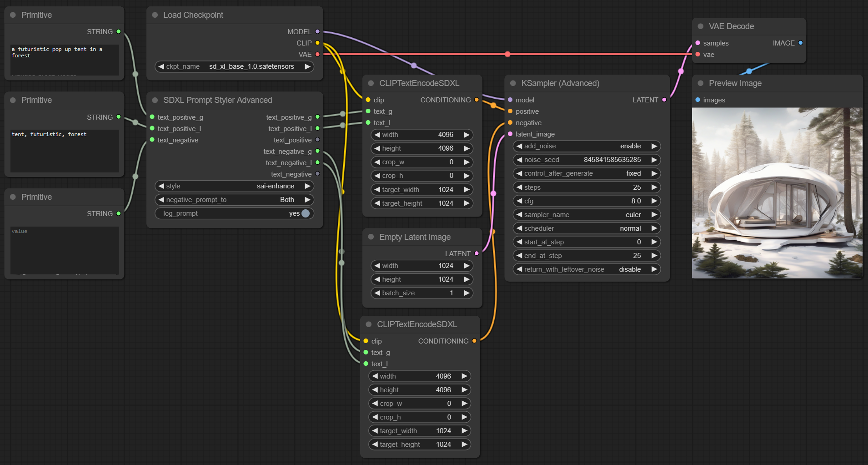This screenshot has width=868, height=465.
Task: Click the LATENT output port on KSampler
Action: 664,100
